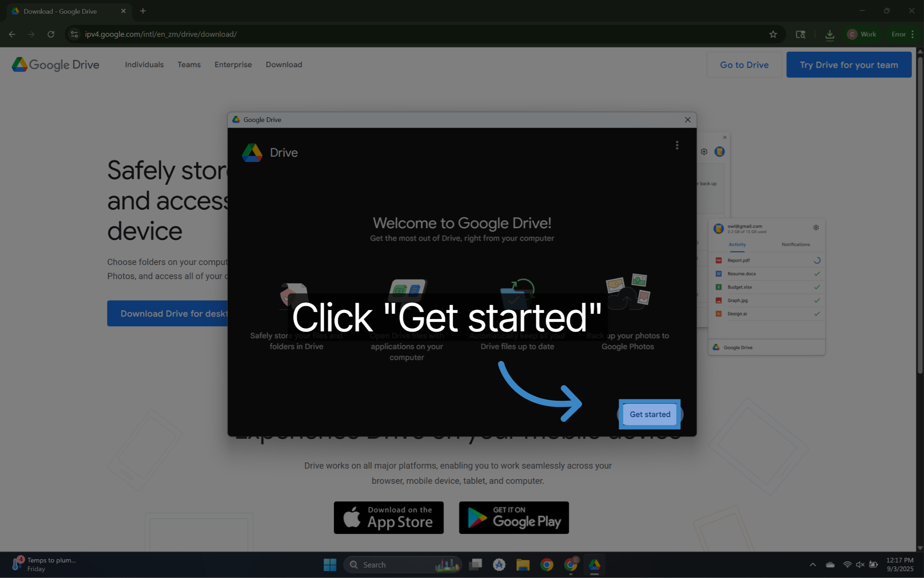Click the Drive logo inside the dialog
924x578 pixels.
click(x=252, y=153)
